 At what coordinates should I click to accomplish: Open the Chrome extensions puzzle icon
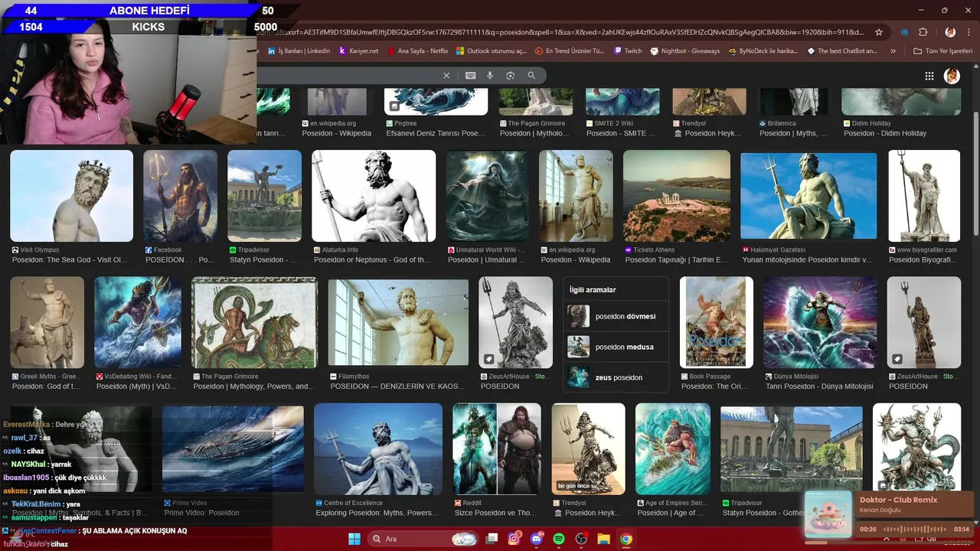(923, 32)
